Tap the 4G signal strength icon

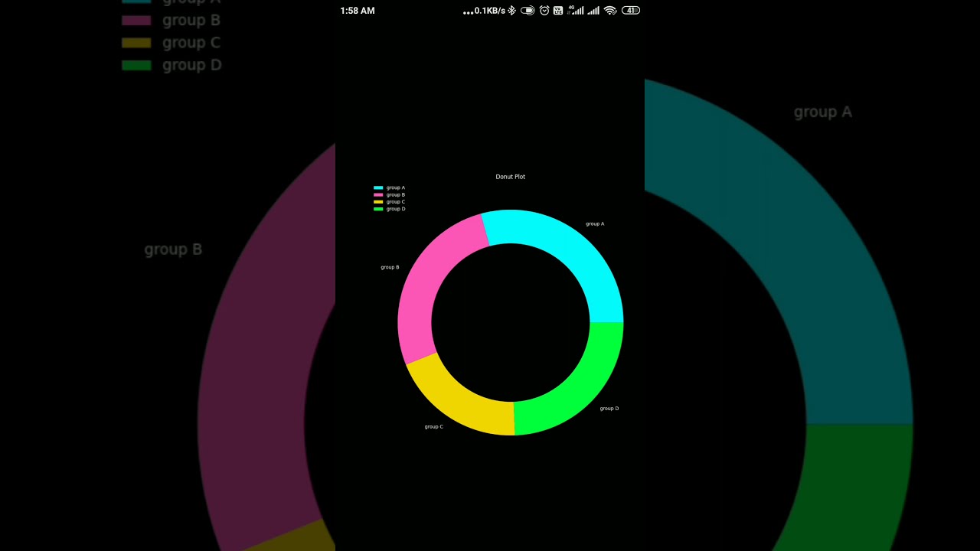[x=575, y=11]
